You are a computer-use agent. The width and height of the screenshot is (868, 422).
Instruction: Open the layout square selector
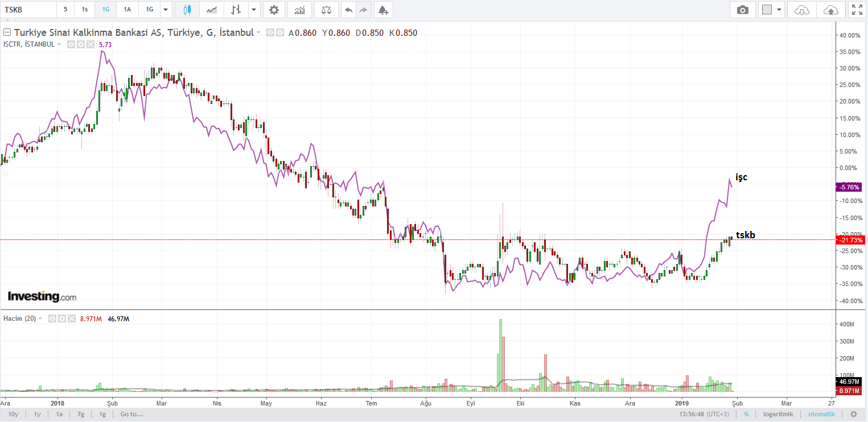767,10
